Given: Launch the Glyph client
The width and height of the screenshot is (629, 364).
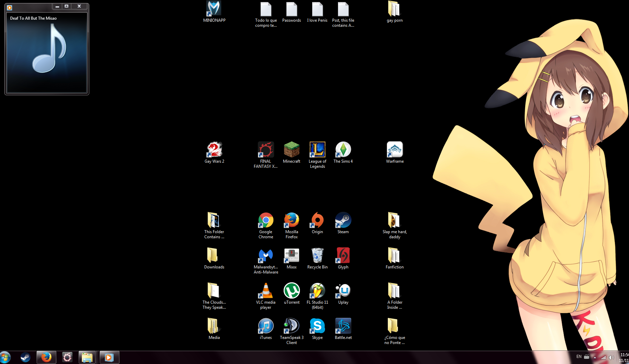Looking at the screenshot, I should pyautogui.click(x=343, y=258).
